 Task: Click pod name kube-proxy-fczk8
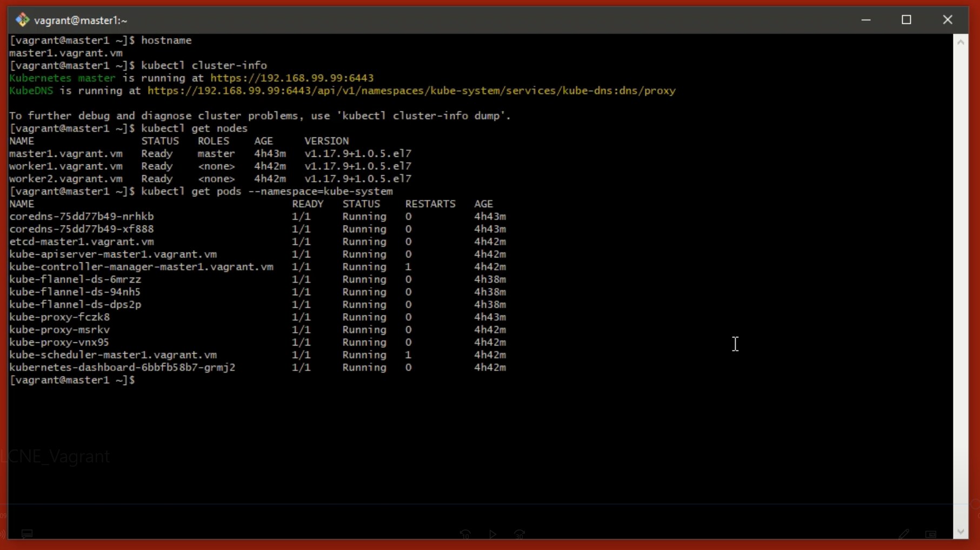click(59, 317)
